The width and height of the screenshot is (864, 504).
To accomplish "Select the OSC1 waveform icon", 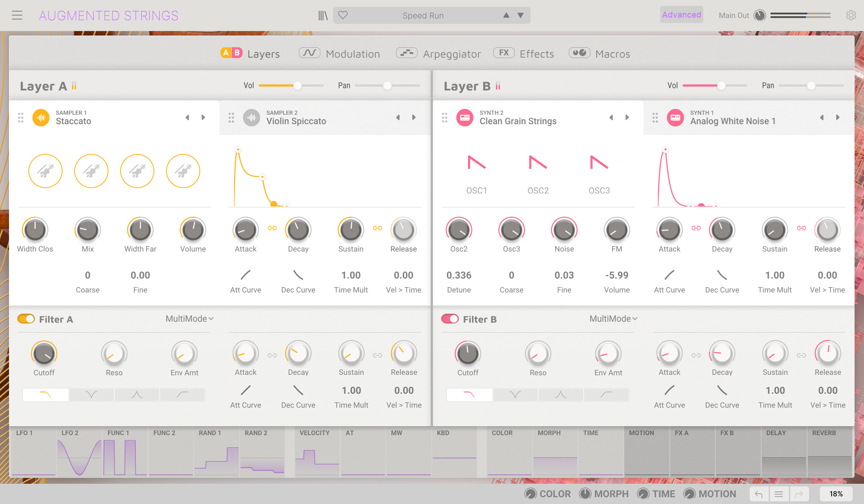I will 477,162.
